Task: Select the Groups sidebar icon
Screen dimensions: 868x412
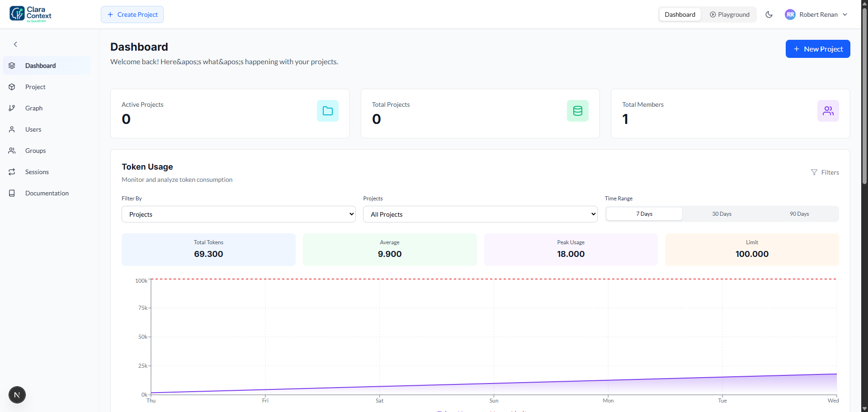Action: click(12, 151)
